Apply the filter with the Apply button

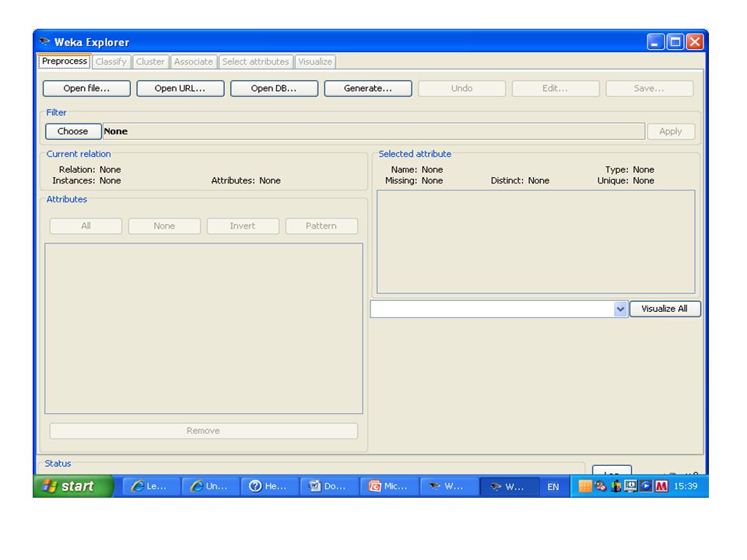point(671,131)
